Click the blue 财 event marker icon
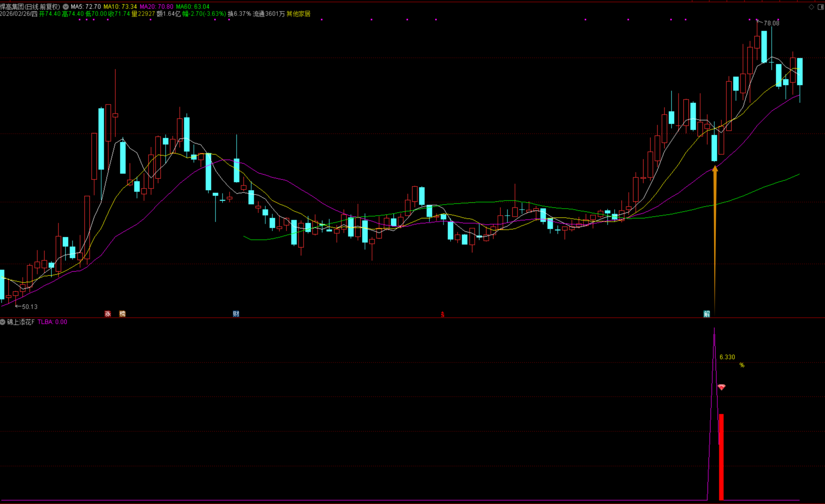825x504 pixels. coord(236,314)
